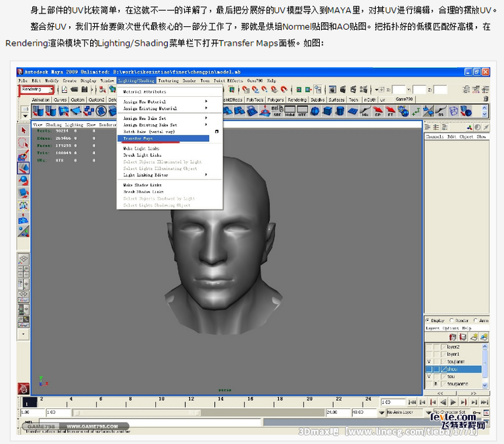Screen dimensions: 504x444
Task: Click the New Scene icon in status line
Action: pyautogui.click(x=65, y=89)
